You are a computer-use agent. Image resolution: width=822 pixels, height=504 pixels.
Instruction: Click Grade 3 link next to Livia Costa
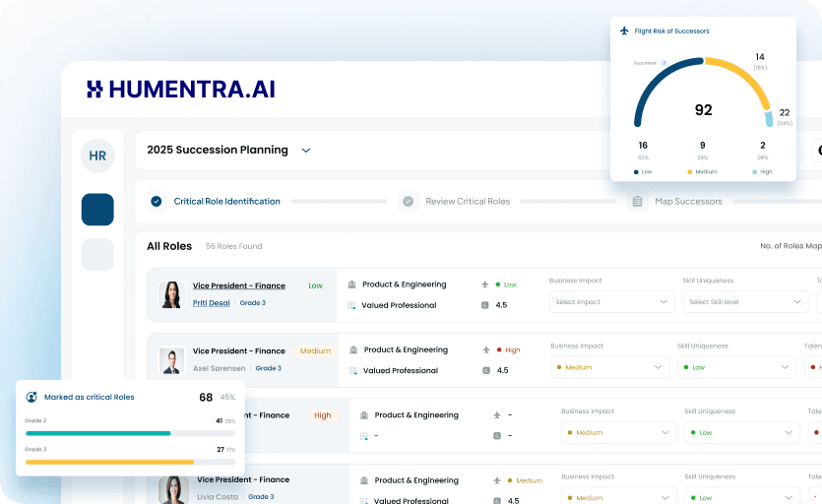261,497
